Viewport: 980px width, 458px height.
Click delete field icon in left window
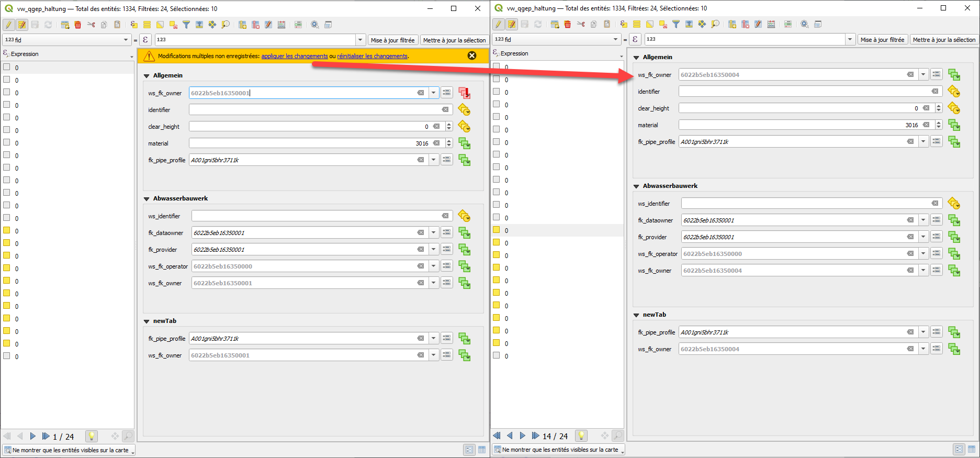click(255, 25)
